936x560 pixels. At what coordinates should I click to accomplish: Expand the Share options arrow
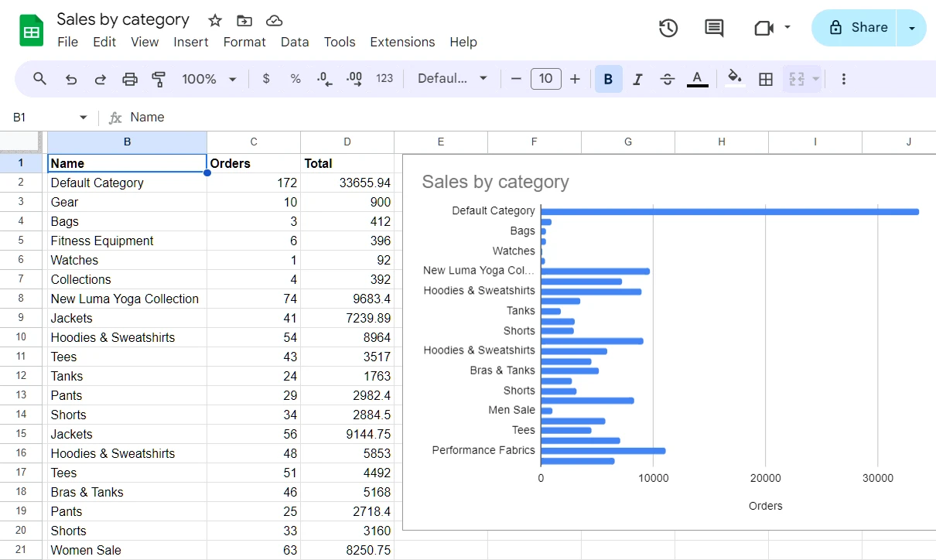tap(912, 26)
